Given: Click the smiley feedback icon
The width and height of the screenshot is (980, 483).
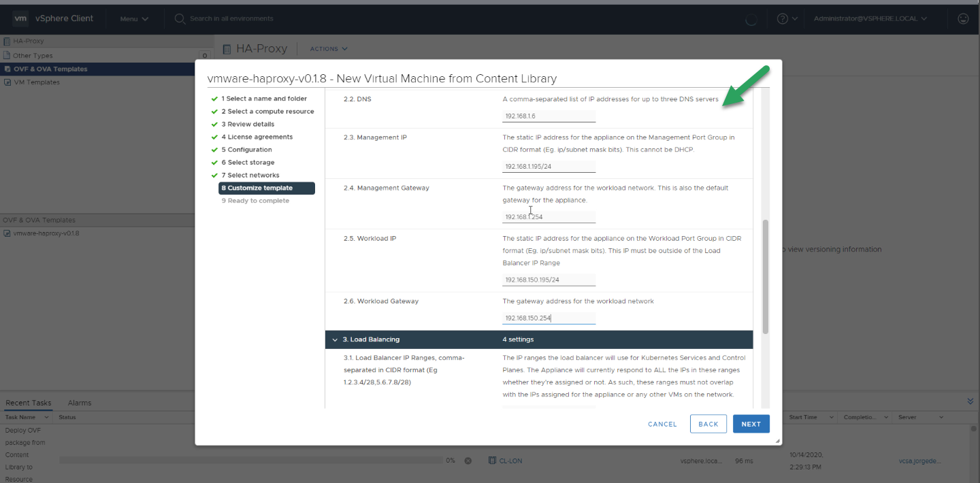Looking at the screenshot, I should click(963, 19).
